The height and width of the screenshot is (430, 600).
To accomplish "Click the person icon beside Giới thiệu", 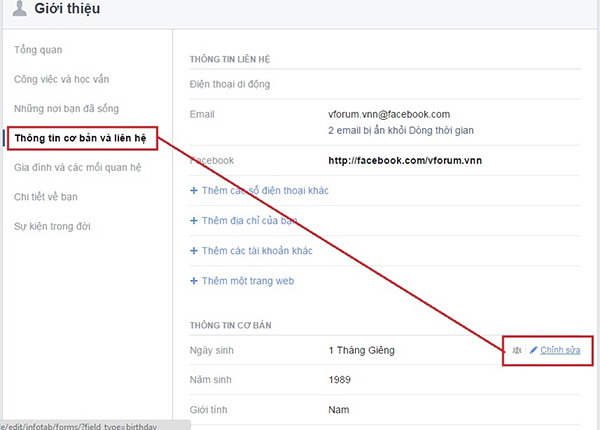I will (19, 8).
